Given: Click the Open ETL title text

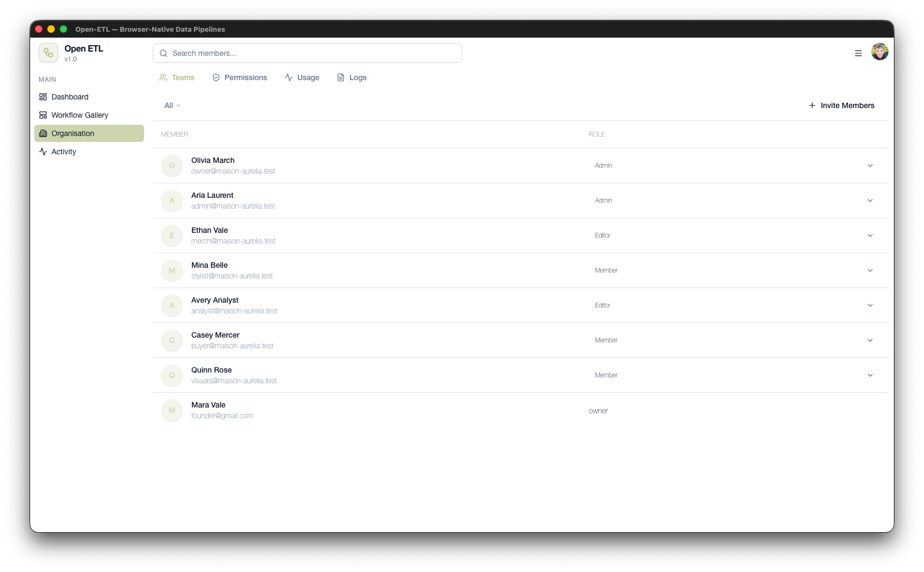Looking at the screenshot, I should point(84,48).
